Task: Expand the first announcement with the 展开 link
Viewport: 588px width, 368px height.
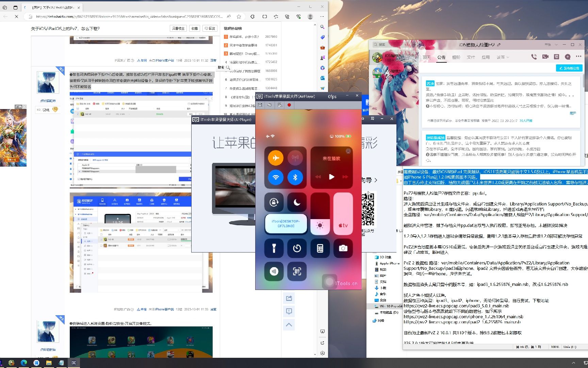Action: coord(573,113)
